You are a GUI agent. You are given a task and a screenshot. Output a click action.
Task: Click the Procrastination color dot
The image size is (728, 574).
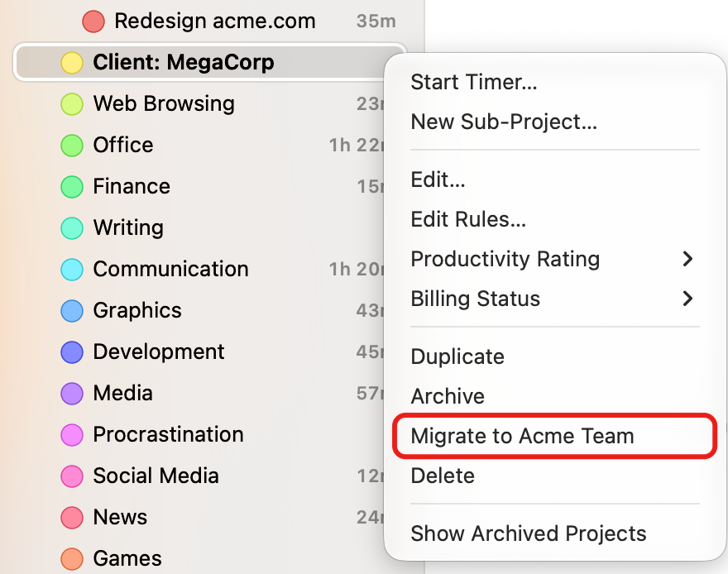tap(72, 434)
